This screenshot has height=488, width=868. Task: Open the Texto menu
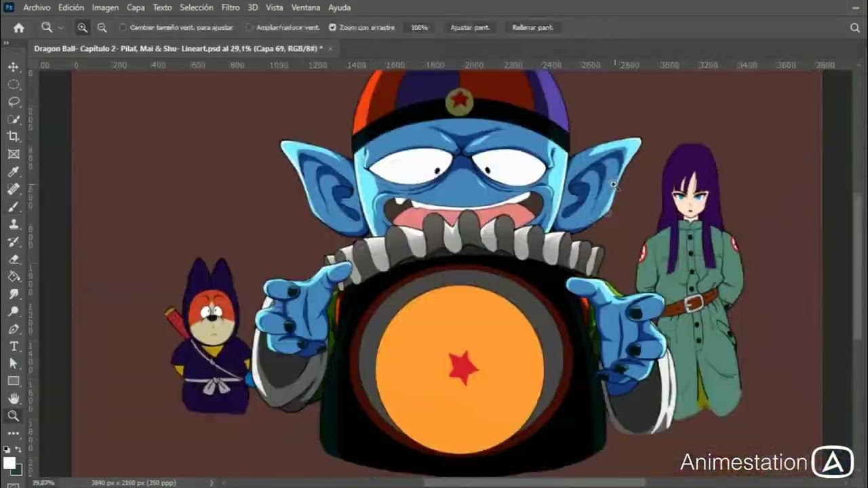[x=162, y=7]
